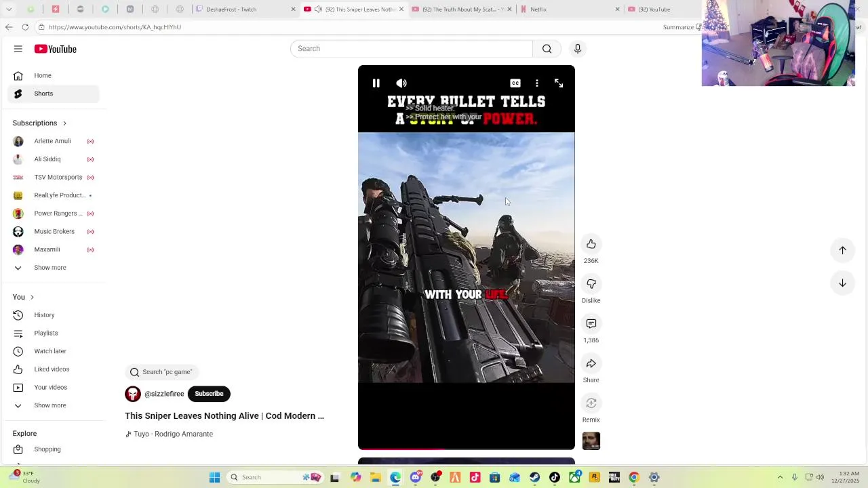Open the sound thumbnail below Remix
Screen dimensions: 868x488
pos(591,441)
